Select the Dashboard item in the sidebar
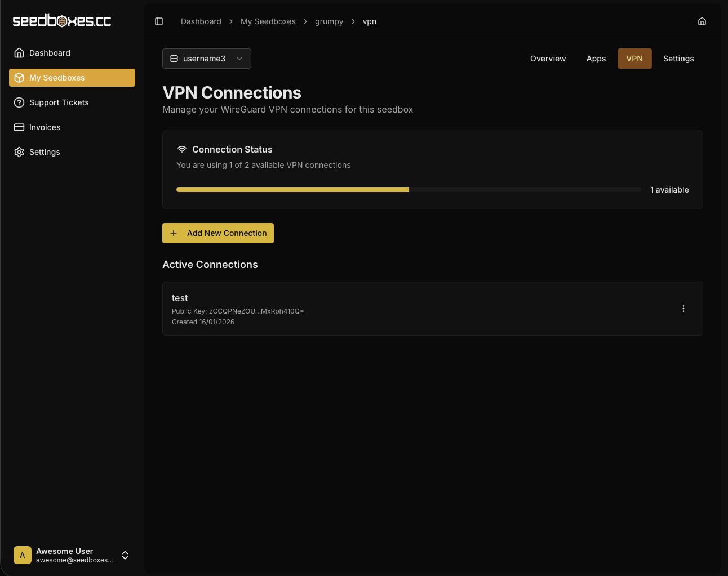The height and width of the screenshot is (576, 728). click(x=50, y=52)
